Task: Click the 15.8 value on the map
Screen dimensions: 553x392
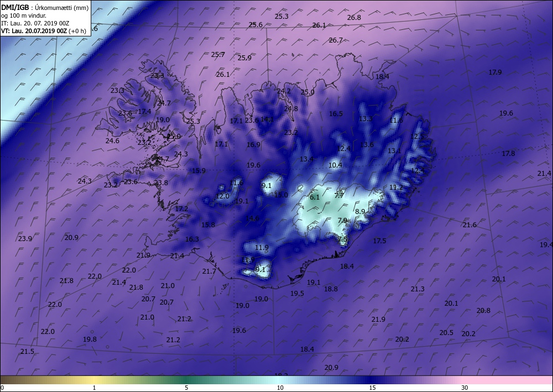Action: 208,224
